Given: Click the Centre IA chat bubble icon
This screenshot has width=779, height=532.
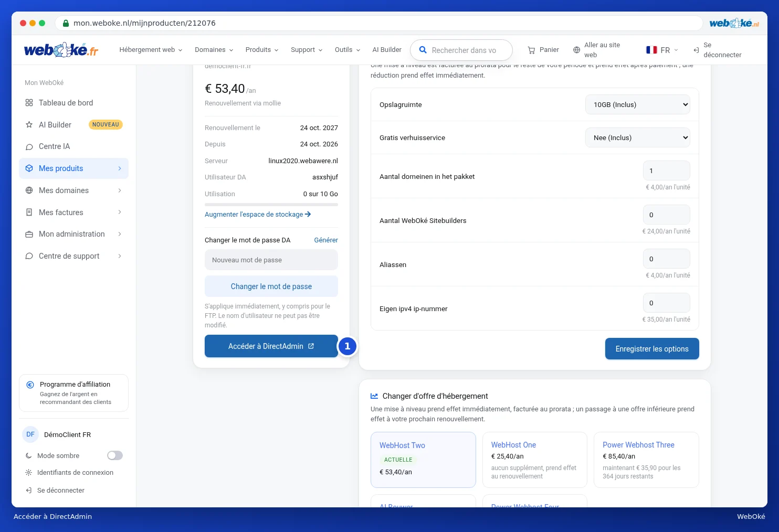Looking at the screenshot, I should pyautogui.click(x=29, y=147).
